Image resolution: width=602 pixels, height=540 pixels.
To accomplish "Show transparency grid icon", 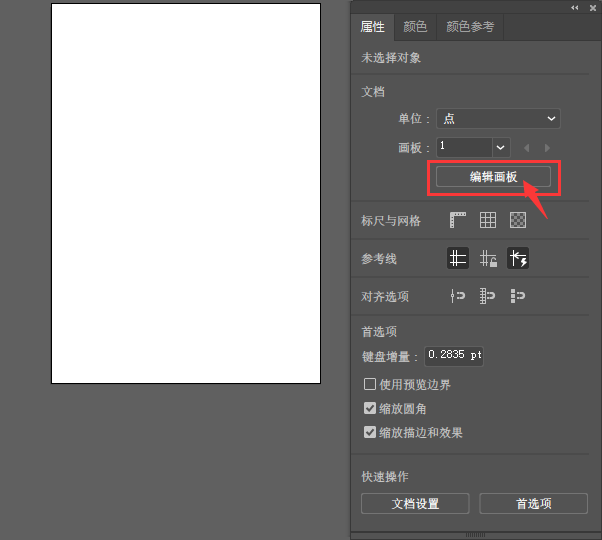I will tap(518, 220).
